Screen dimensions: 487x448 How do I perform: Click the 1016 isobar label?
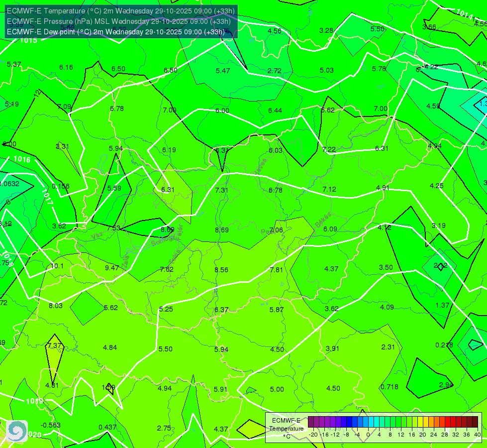click(22, 159)
